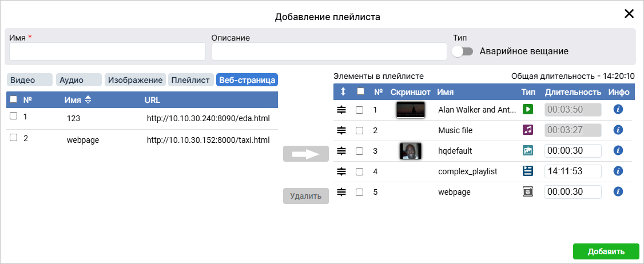644x264 pixels.
Task: Select all items in source list header checkbox
Action: [14, 99]
